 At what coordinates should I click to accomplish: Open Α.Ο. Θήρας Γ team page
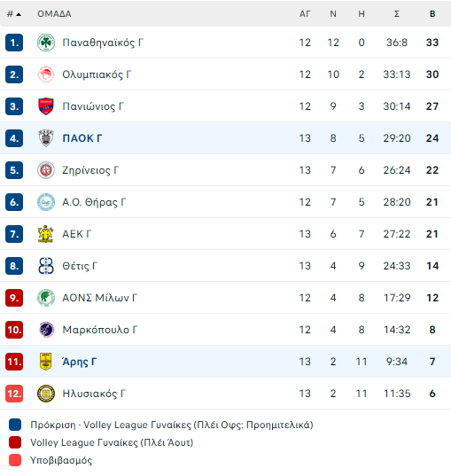94,202
